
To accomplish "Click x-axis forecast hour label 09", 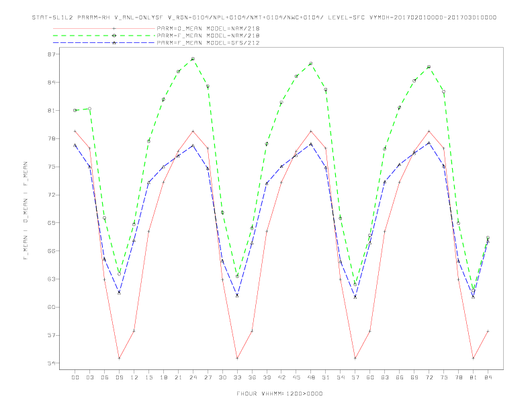I will (x=119, y=377).
